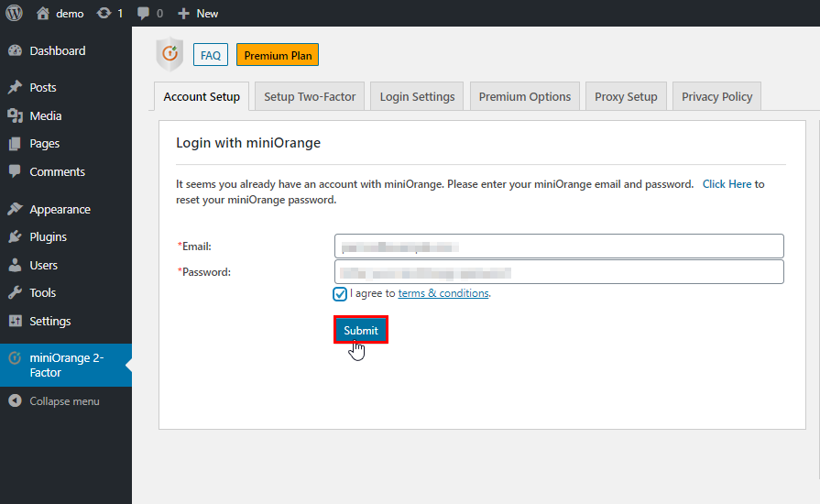Click the Dashboard gauge icon
Screen dimensions: 820x504
tap(16, 50)
